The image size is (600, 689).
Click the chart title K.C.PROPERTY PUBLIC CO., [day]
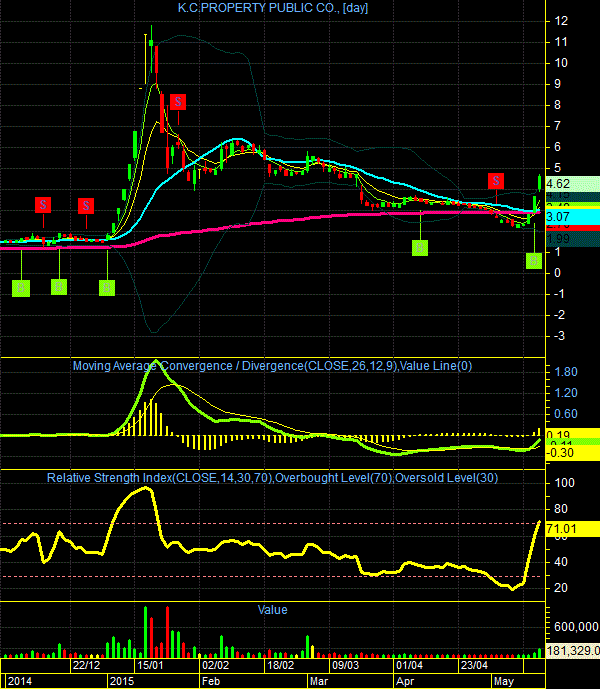click(x=273, y=7)
